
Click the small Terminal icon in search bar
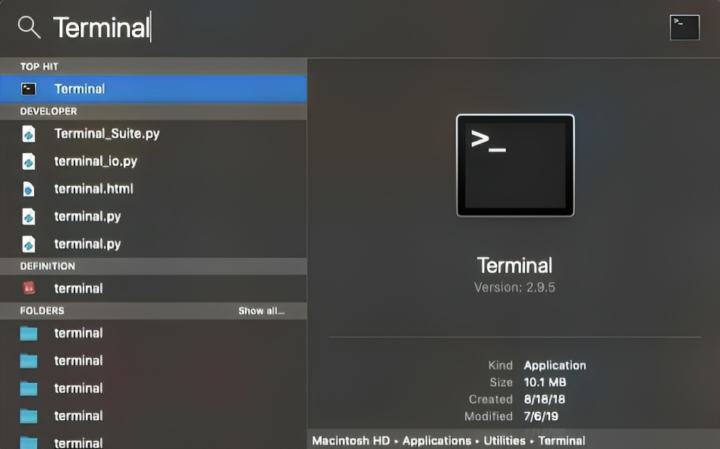coord(685,28)
